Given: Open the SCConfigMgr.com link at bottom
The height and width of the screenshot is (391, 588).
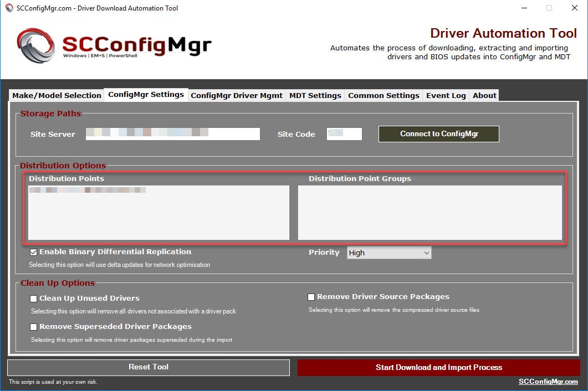Looking at the screenshot, I should pos(548,382).
